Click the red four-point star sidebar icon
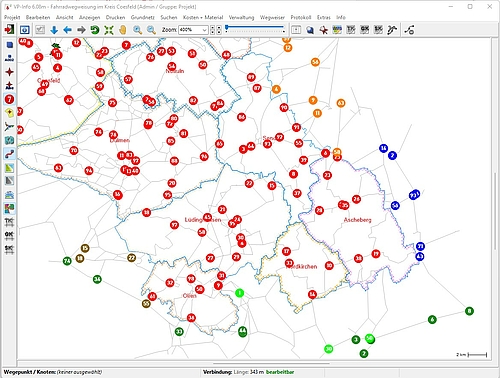Image resolution: width=500 pixels, height=378 pixels. pyautogui.click(x=9, y=72)
